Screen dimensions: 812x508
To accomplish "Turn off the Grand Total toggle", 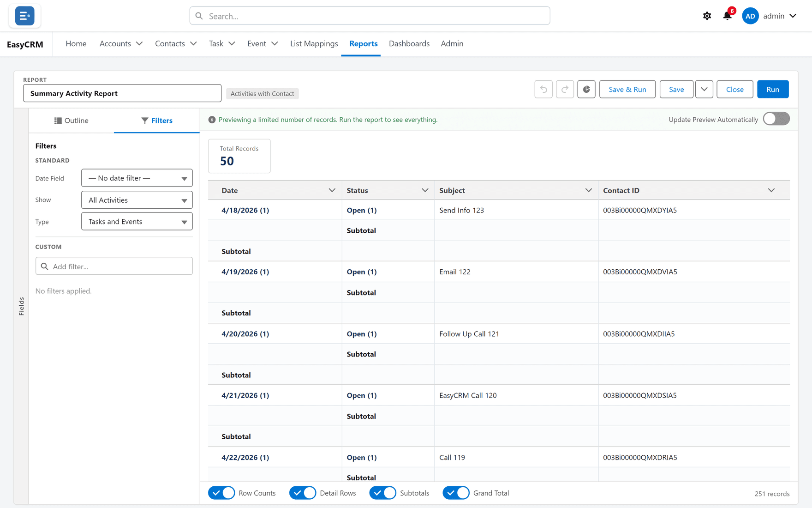I will click(x=456, y=493).
